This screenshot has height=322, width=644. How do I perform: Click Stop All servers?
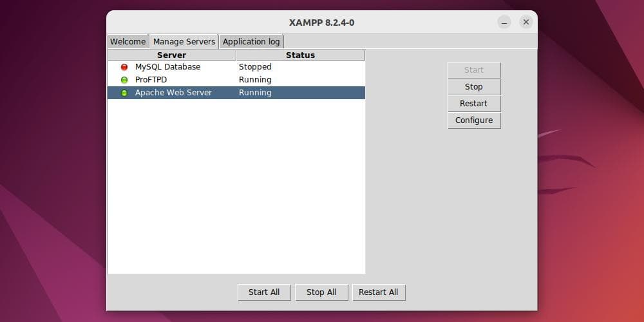[x=321, y=292]
